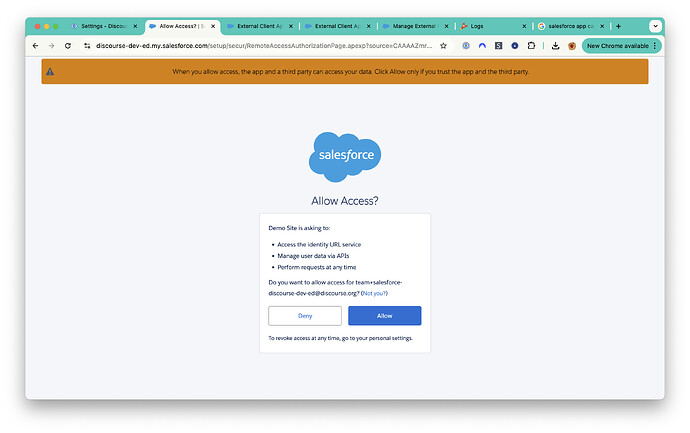
Task: Close the Logs tab
Action: coord(524,26)
